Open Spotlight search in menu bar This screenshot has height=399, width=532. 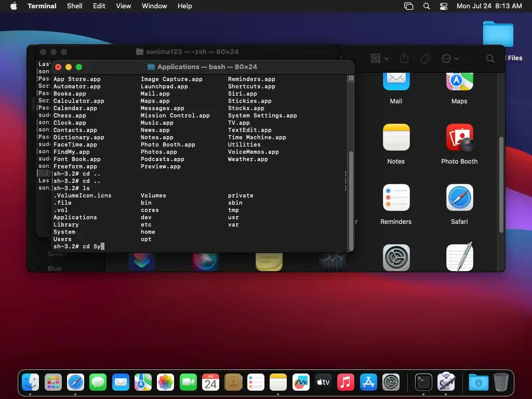427,6
